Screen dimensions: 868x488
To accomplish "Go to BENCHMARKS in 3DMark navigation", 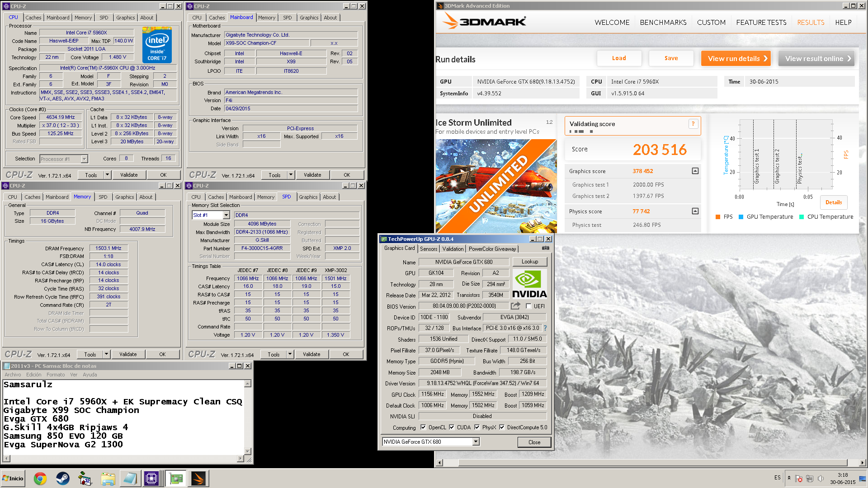I will [663, 22].
